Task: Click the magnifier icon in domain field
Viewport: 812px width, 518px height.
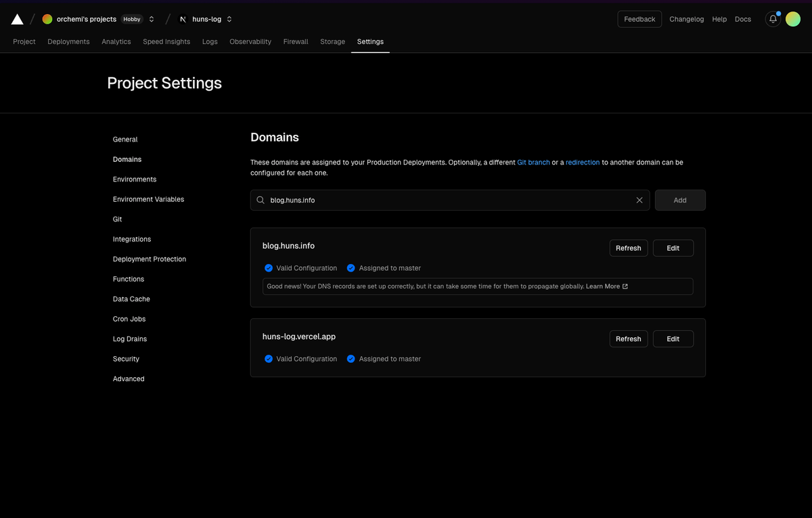Action: point(261,200)
